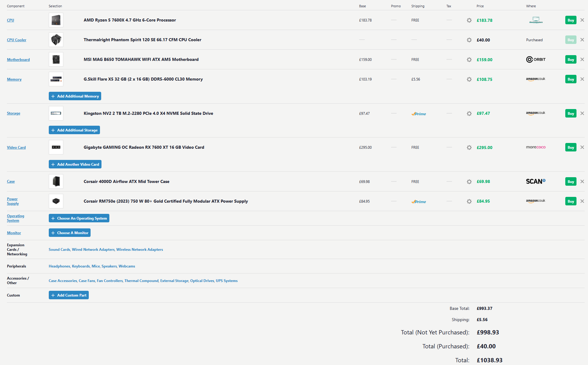Click the Prime shipping badge in Power Supply row

tap(419, 202)
